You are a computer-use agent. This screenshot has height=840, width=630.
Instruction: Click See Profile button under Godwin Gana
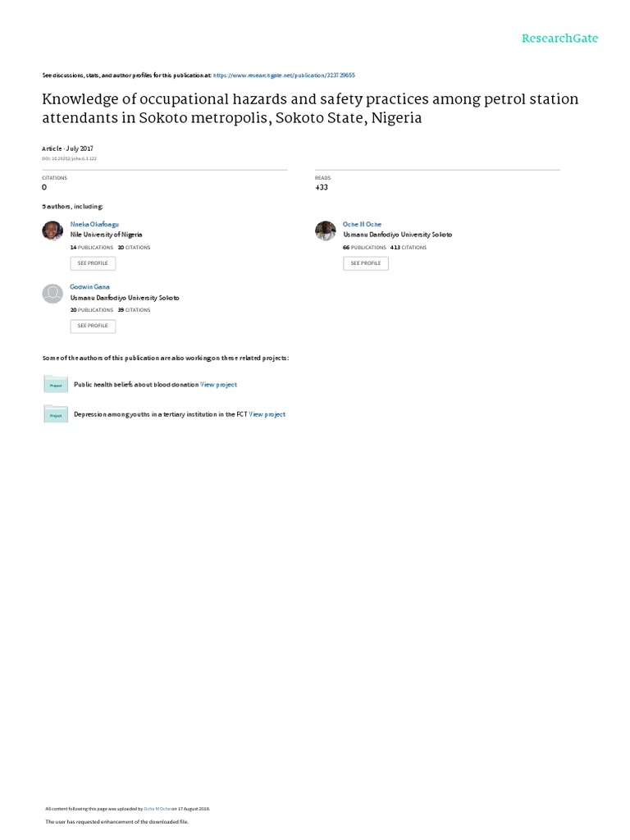(93, 326)
